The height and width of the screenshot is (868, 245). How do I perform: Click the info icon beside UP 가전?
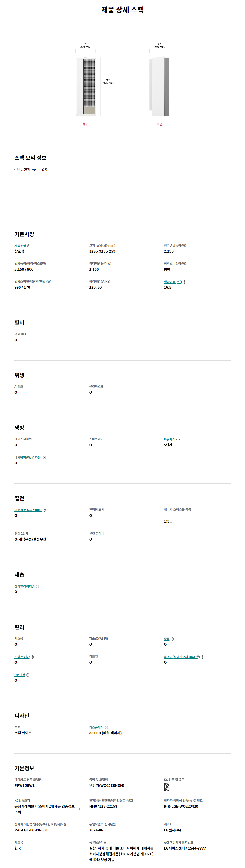(28, 675)
